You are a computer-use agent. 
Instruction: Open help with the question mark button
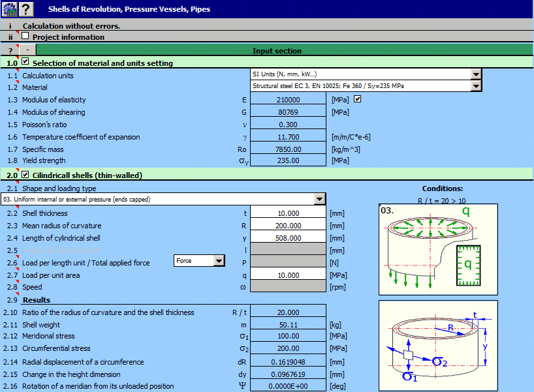(26, 9)
